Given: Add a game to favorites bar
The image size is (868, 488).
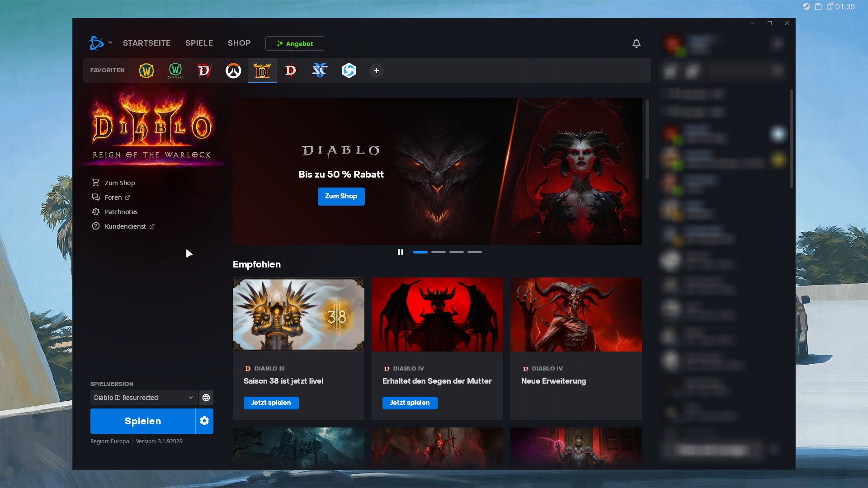Looking at the screenshot, I should click(377, 70).
